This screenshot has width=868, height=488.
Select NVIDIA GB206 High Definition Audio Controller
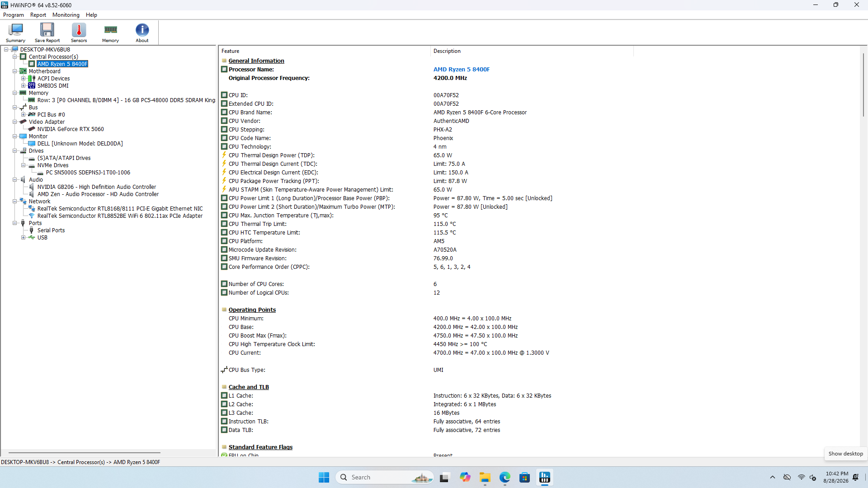(97, 187)
